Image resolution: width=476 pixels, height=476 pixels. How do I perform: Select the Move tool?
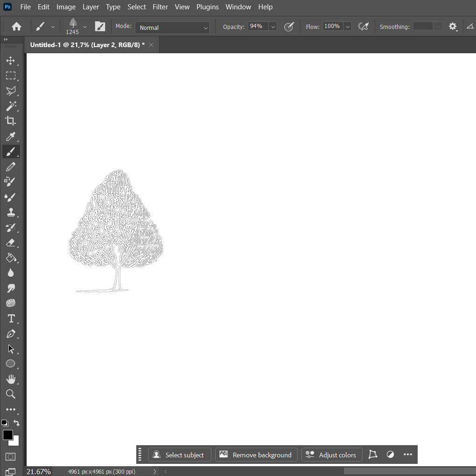click(11, 61)
